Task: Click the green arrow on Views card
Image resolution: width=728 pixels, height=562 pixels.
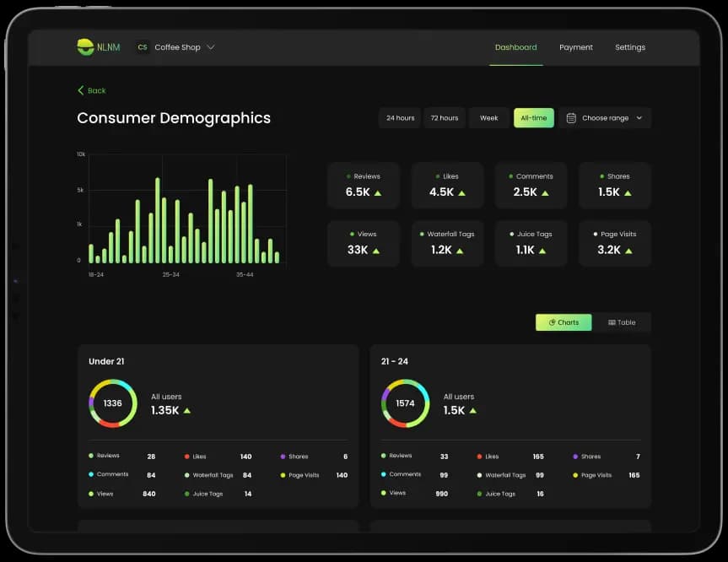Action: click(375, 251)
